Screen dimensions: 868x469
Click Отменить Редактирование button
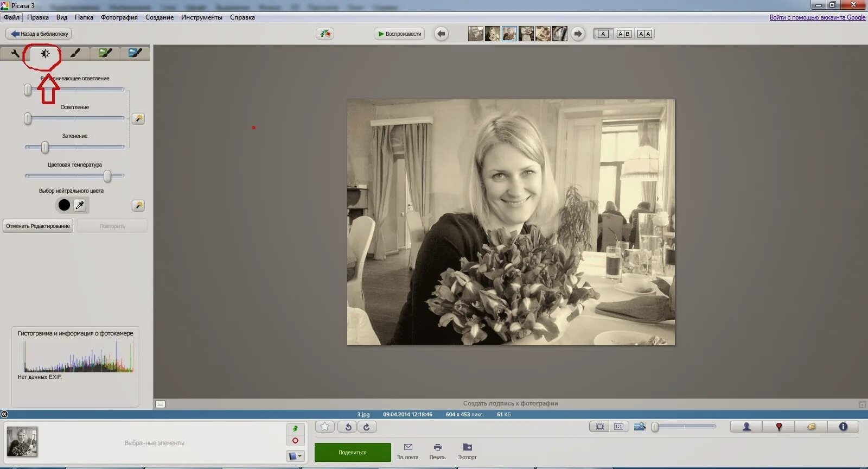point(38,226)
